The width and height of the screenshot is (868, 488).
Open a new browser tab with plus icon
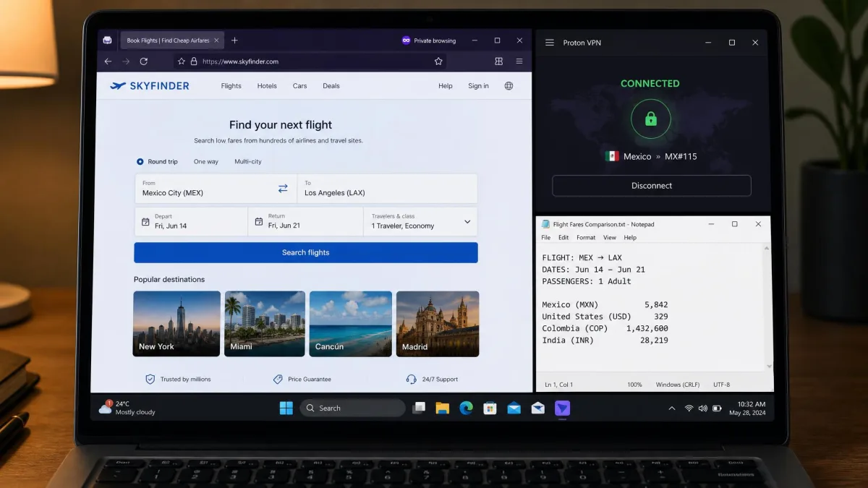click(234, 40)
